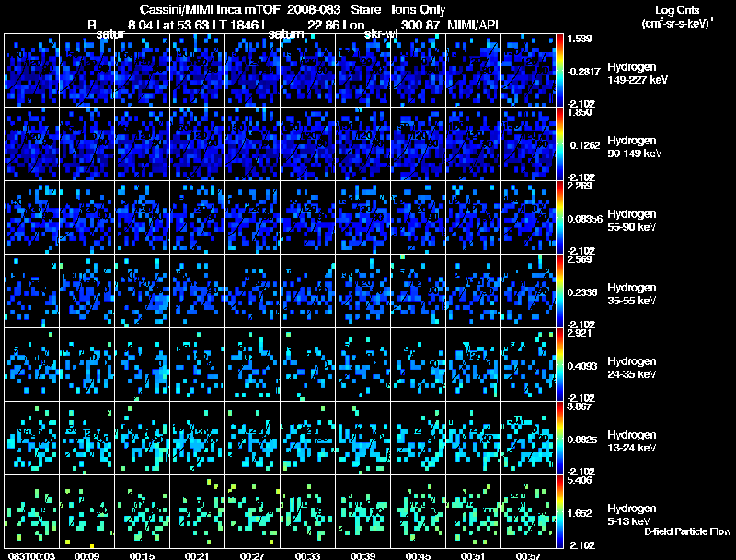This screenshot has height=560, width=736.
Task: Open the 35-55 keV panel at 00:33
Action: [x=307, y=291]
